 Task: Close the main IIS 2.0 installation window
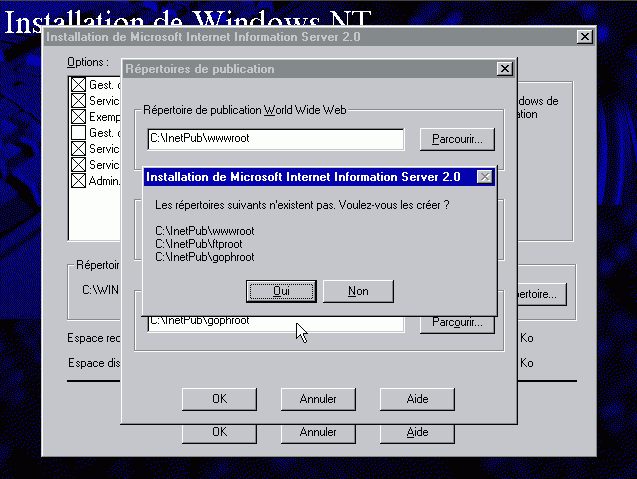584,37
